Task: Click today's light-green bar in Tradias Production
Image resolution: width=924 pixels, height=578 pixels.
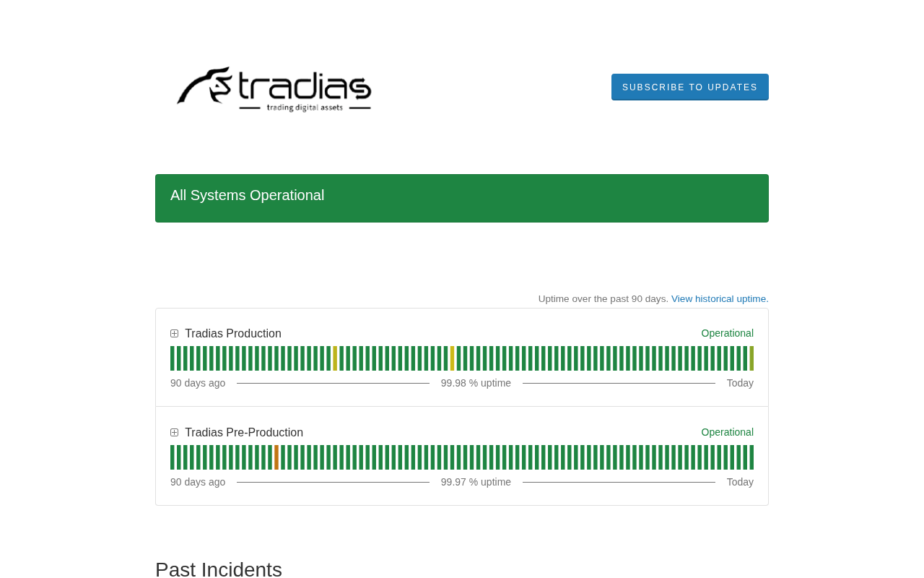Action: (751, 358)
